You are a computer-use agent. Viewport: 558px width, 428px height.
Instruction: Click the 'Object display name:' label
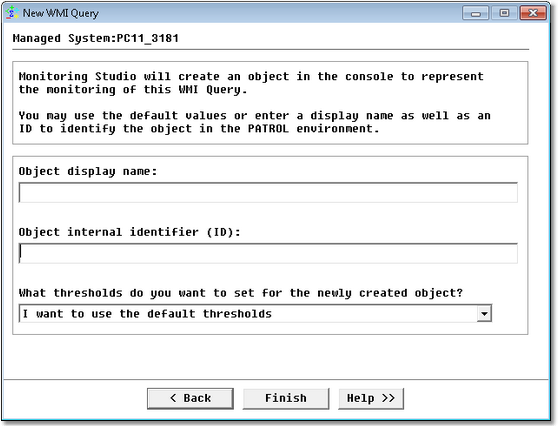(88, 171)
